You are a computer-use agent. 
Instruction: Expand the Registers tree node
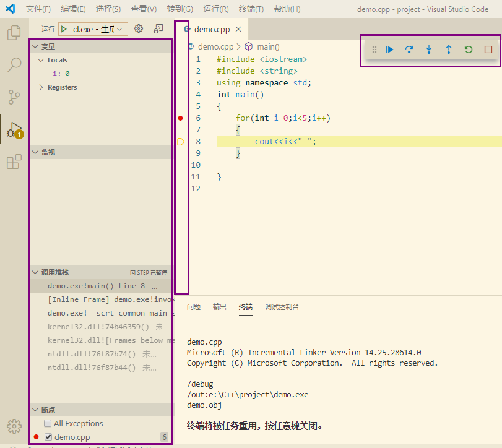tap(41, 87)
